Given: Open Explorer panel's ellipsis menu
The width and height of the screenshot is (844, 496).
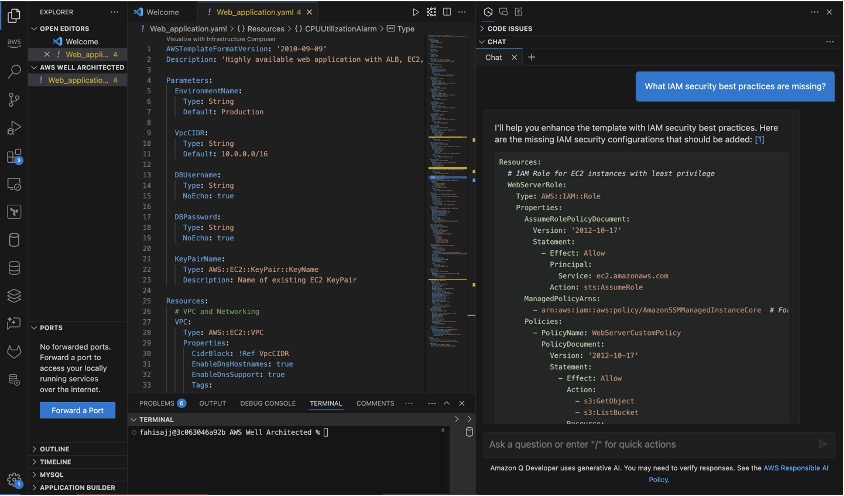Looking at the screenshot, I should pyautogui.click(x=114, y=12).
